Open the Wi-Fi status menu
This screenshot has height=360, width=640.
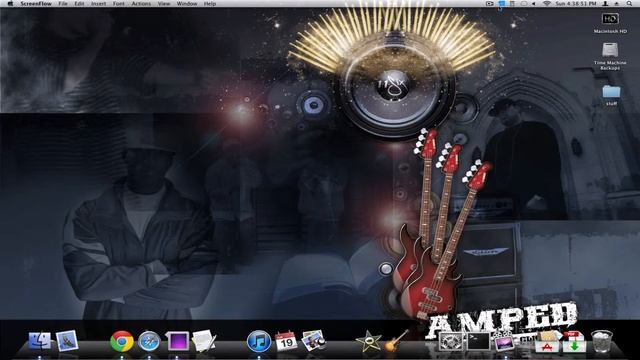click(x=546, y=3)
